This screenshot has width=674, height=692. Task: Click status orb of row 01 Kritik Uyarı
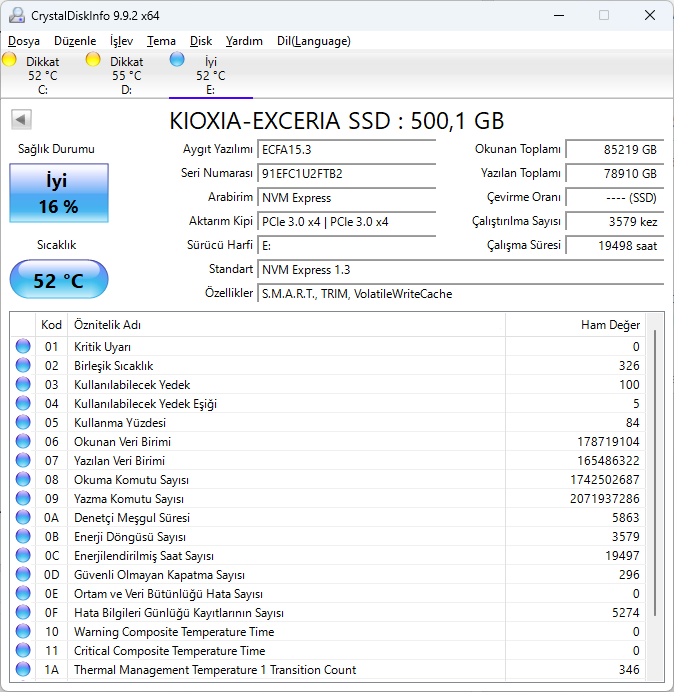coord(23,346)
